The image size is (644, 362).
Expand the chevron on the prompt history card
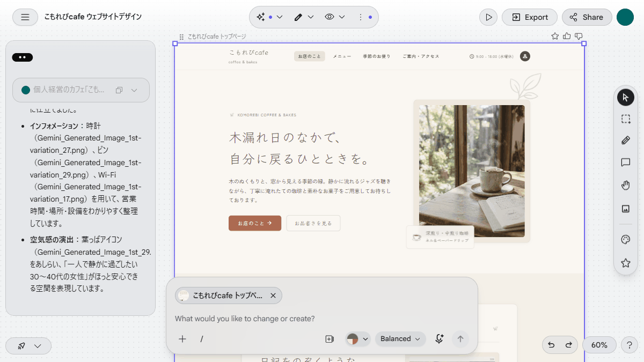click(134, 90)
